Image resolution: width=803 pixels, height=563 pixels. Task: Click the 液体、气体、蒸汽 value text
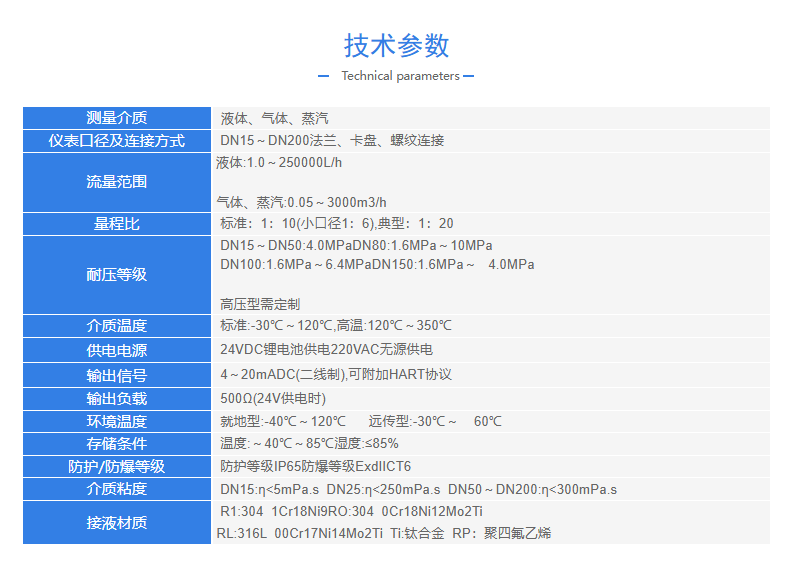click(274, 118)
